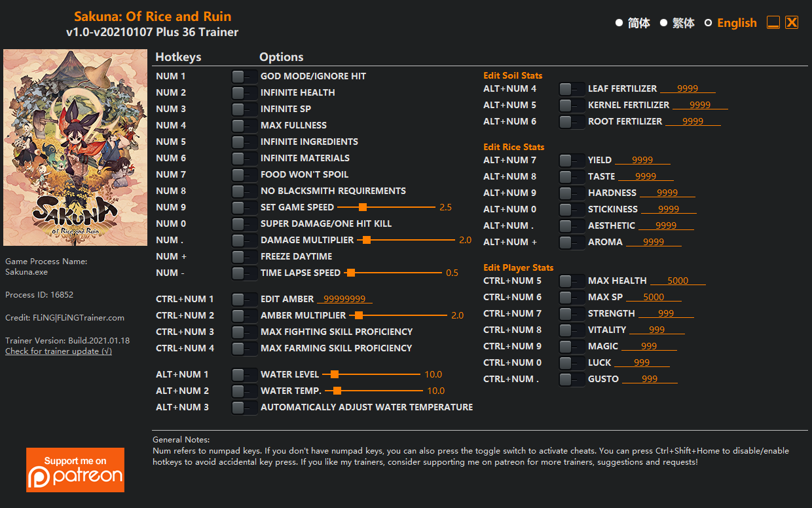
Task: Toggle God Mode/Ignore Hit switch
Action: [244, 76]
